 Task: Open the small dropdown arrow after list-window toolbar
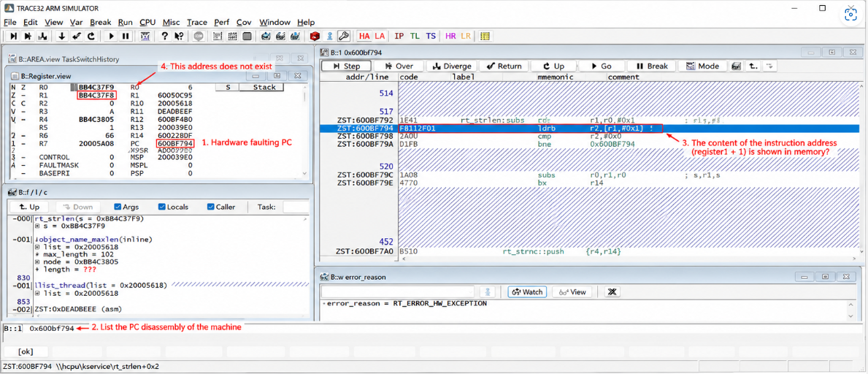[770, 66]
